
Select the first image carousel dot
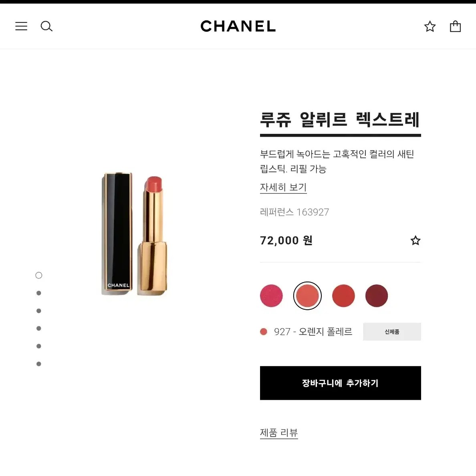38,275
